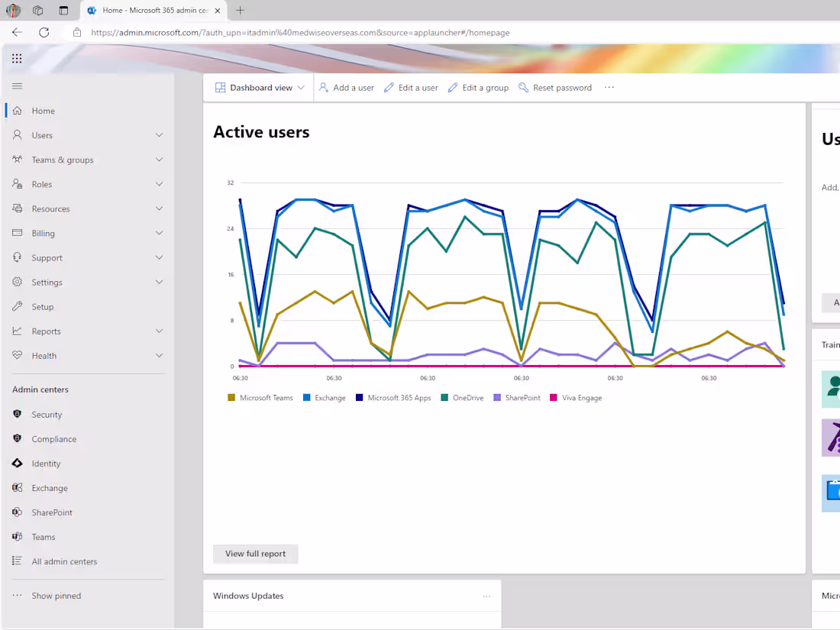This screenshot has height=630, width=840.
Task: Collapse the navigation menu hamburger icon
Action: point(17,86)
